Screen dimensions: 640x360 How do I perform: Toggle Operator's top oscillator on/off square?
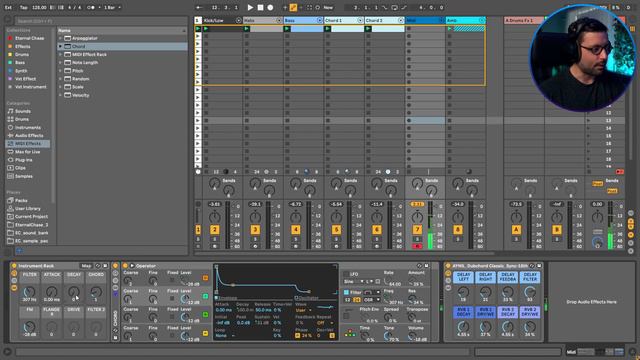(205, 278)
